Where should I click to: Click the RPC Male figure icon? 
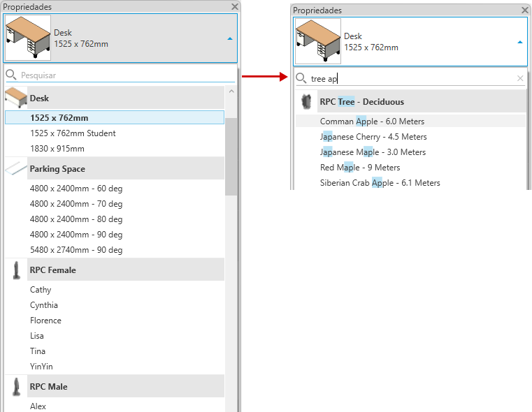click(x=16, y=386)
